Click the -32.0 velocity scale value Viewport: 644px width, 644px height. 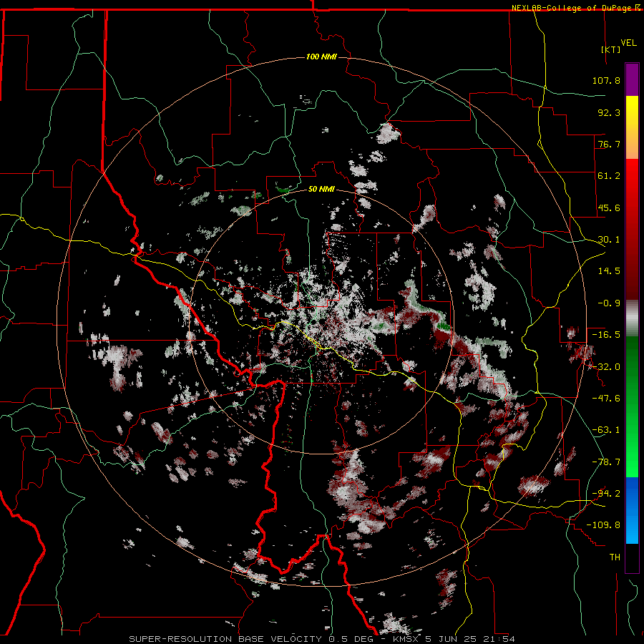606,367
